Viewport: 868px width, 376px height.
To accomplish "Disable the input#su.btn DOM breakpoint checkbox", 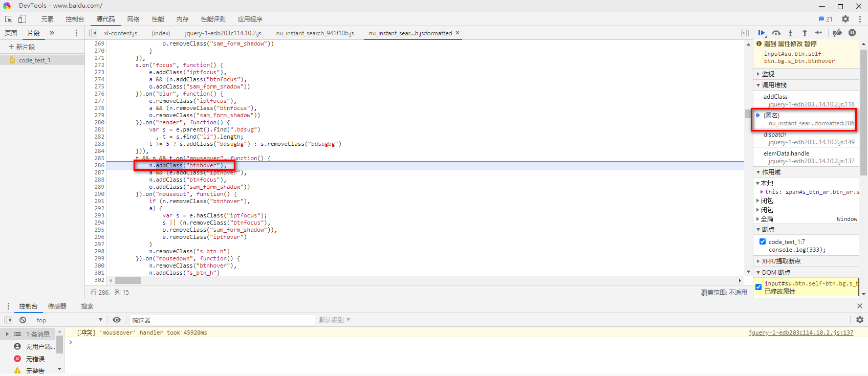I will point(758,287).
